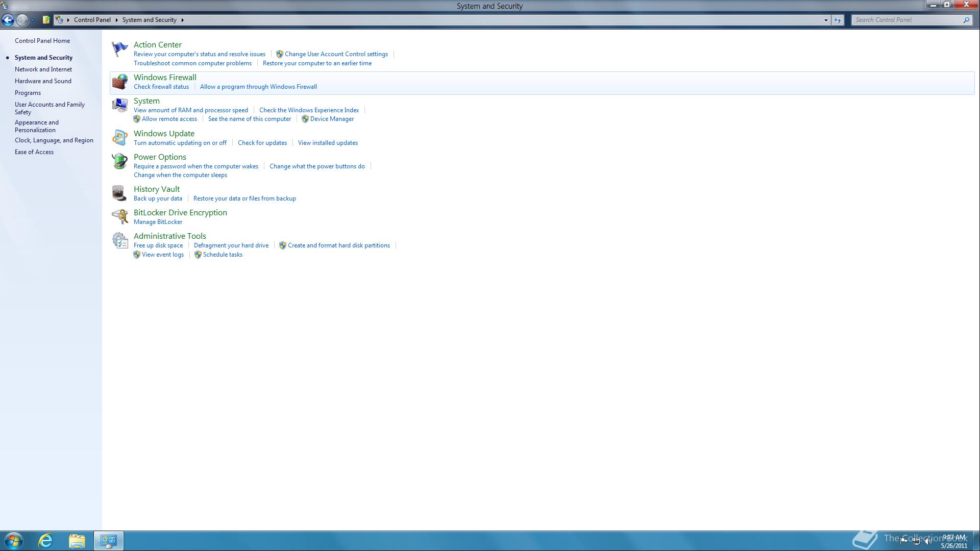Click See the name of this computer

click(x=250, y=119)
